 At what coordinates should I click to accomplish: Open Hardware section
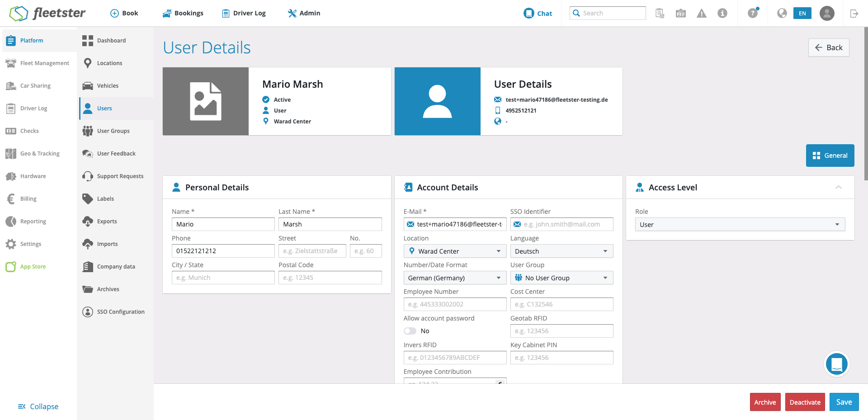click(x=39, y=176)
